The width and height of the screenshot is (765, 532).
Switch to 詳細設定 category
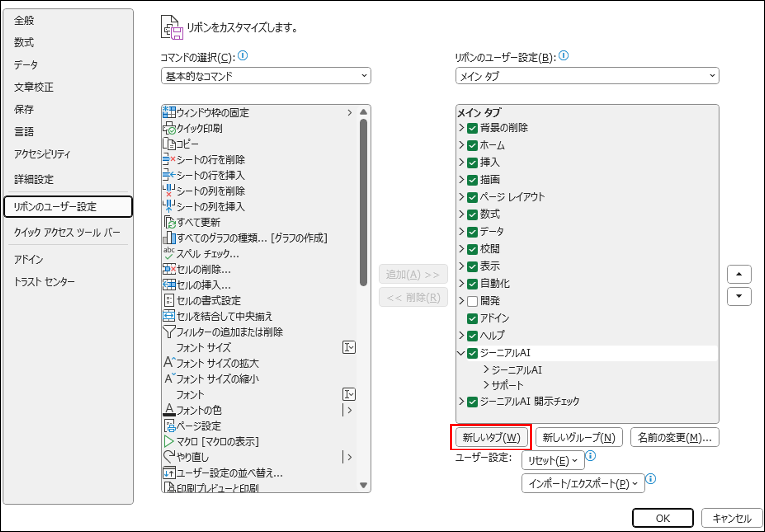(34, 179)
